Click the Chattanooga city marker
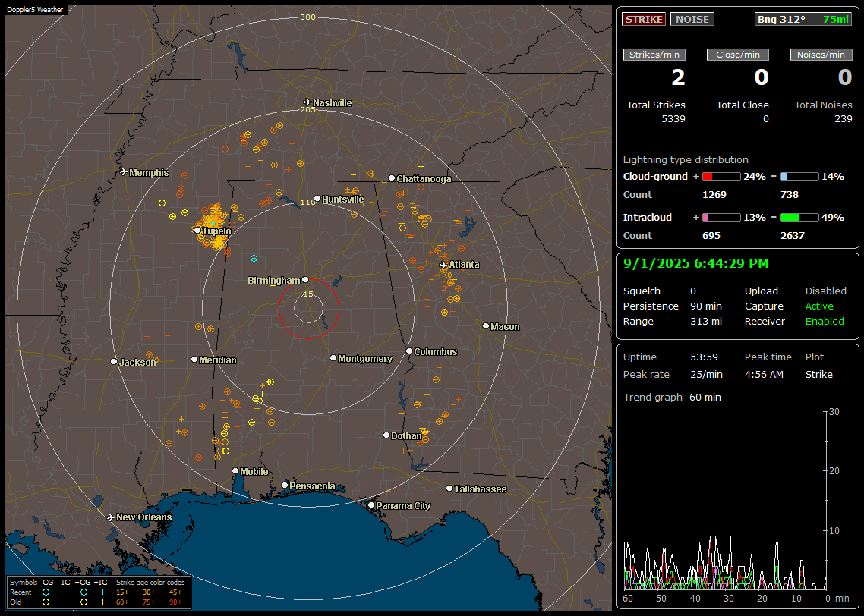 tap(392, 178)
